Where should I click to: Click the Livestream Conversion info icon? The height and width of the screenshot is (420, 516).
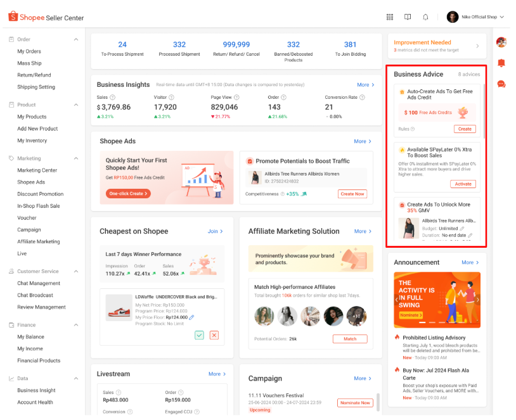click(130, 412)
